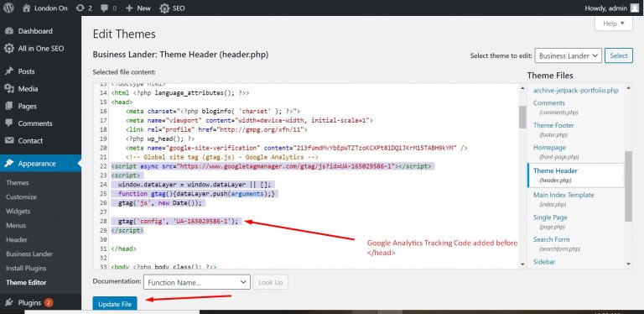Click the Pages icon in sidebar

(9, 106)
